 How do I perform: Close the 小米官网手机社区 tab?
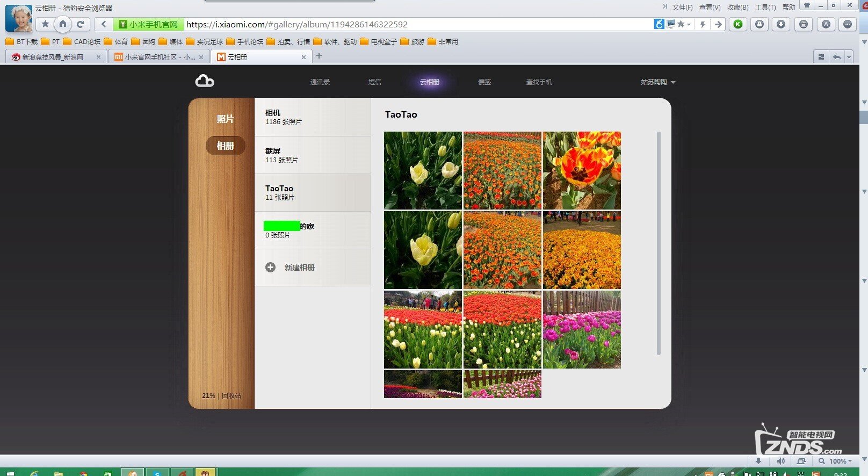(201, 57)
